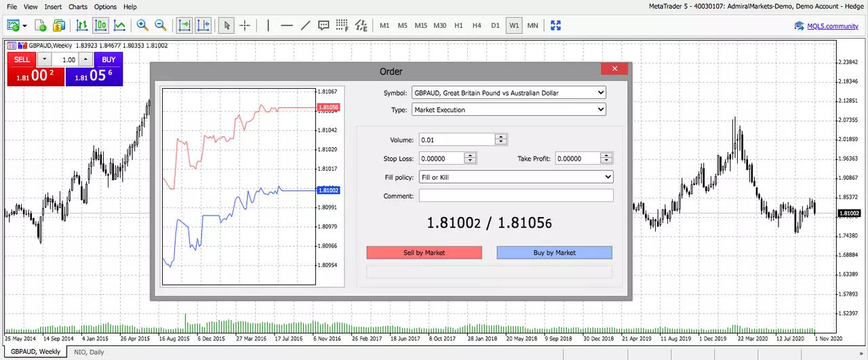
Task: Open the MQL5.community link
Action: 832,26
